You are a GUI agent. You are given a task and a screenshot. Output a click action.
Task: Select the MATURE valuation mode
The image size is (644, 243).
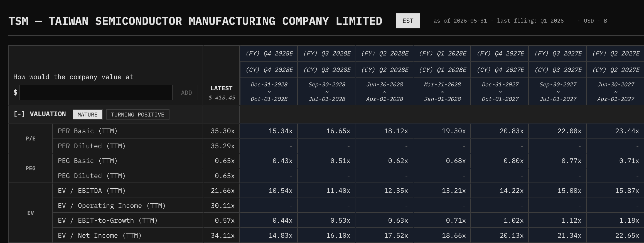[x=87, y=115]
